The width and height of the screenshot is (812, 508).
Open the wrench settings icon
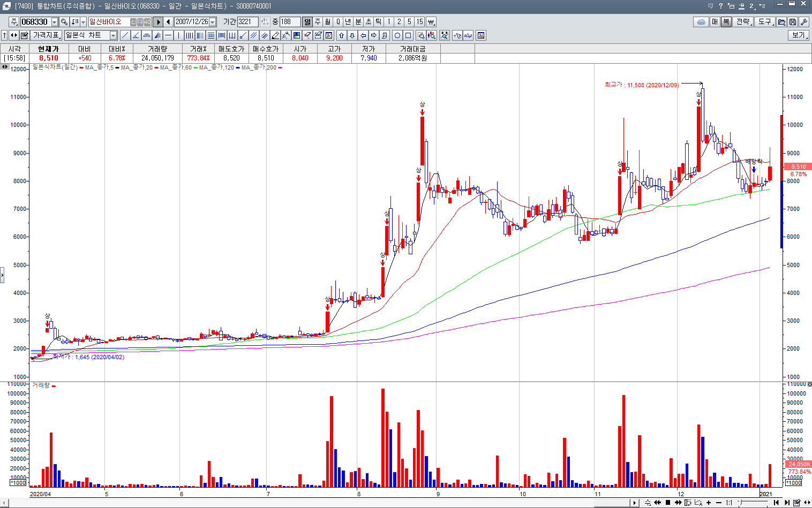[x=803, y=22]
